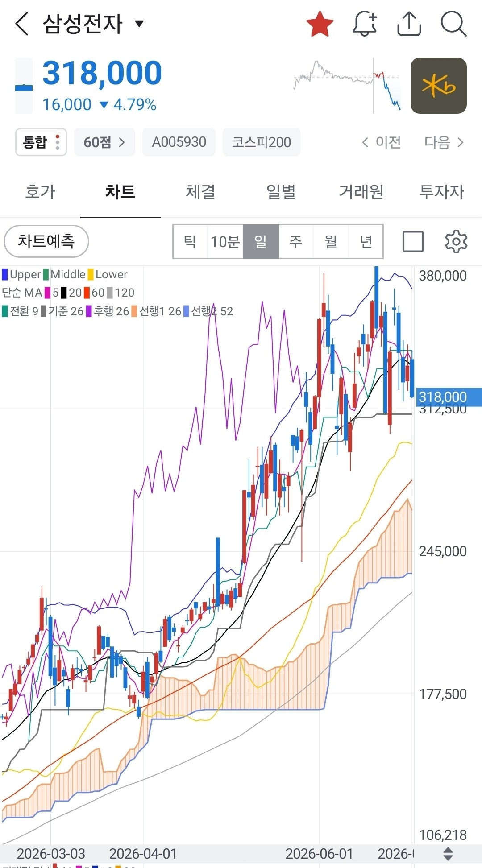Image resolution: width=482 pixels, height=868 pixels.
Task: Tap the share upload icon
Action: point(409,24)
